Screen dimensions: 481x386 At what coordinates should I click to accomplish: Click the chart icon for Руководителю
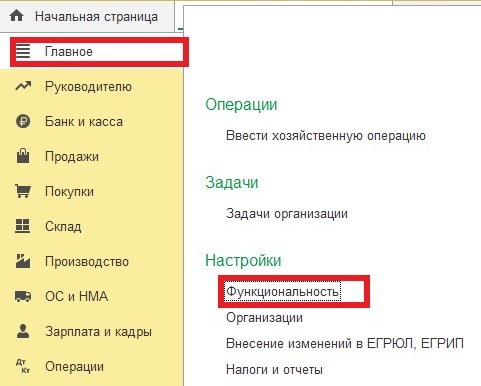[x=23, y=86]
